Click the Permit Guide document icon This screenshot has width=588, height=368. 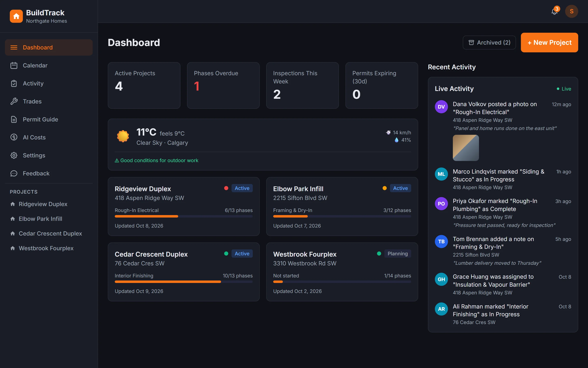(x=14, y=120)
